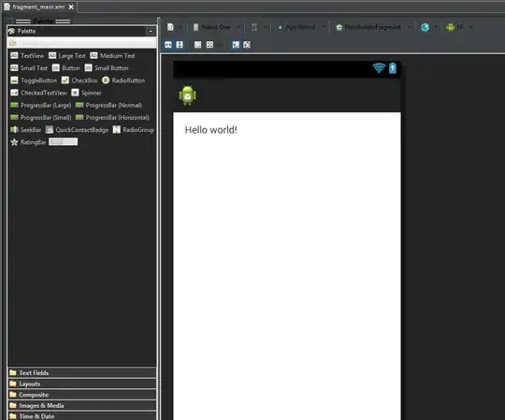505x420 pixels.
Task: Click the Android app icon in preview action bar
Action: pyautogui.click(x=187, y=95)
